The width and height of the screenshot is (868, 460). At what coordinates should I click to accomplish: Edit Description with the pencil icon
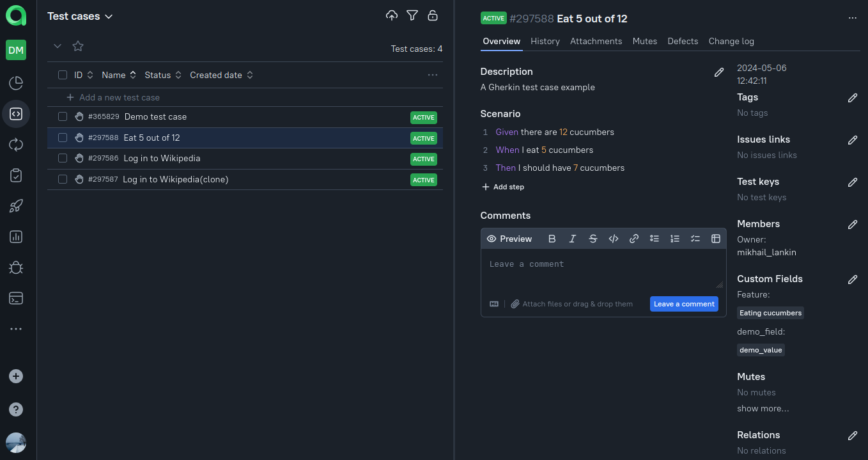719,72
